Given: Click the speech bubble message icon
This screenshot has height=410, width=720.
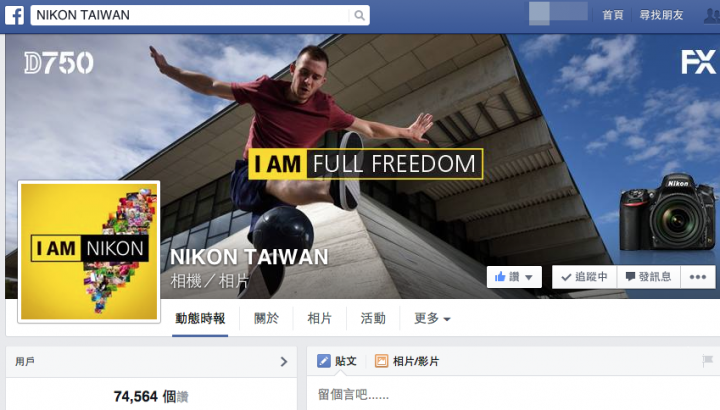Looking at the screenshot, I should (x=630, y=276).
